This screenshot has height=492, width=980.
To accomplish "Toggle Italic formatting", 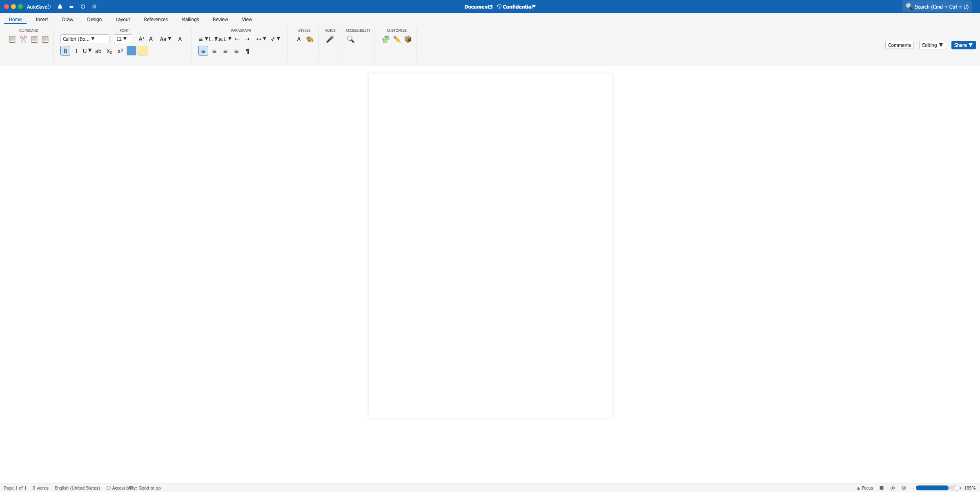I will pyautogui.click(x=76, y=51).
